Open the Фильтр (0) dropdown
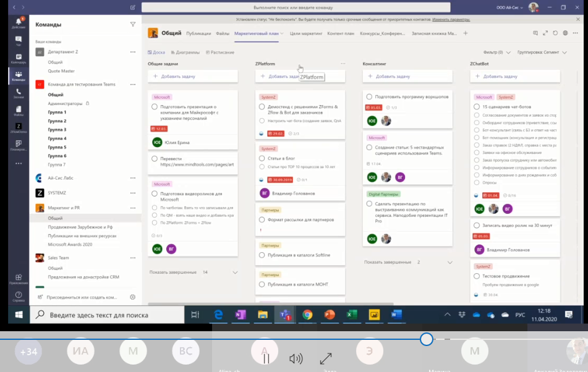Image resolution: width=588 pixels, height=372 pixels. click(x=497, y=53)
